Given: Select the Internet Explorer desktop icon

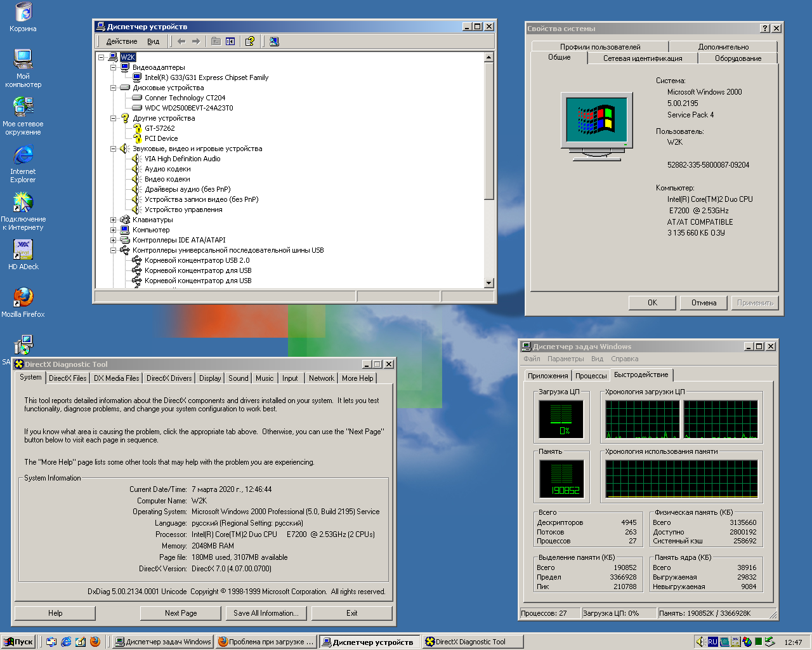Looking at the screenshot, I should click(x=23, y=164).
